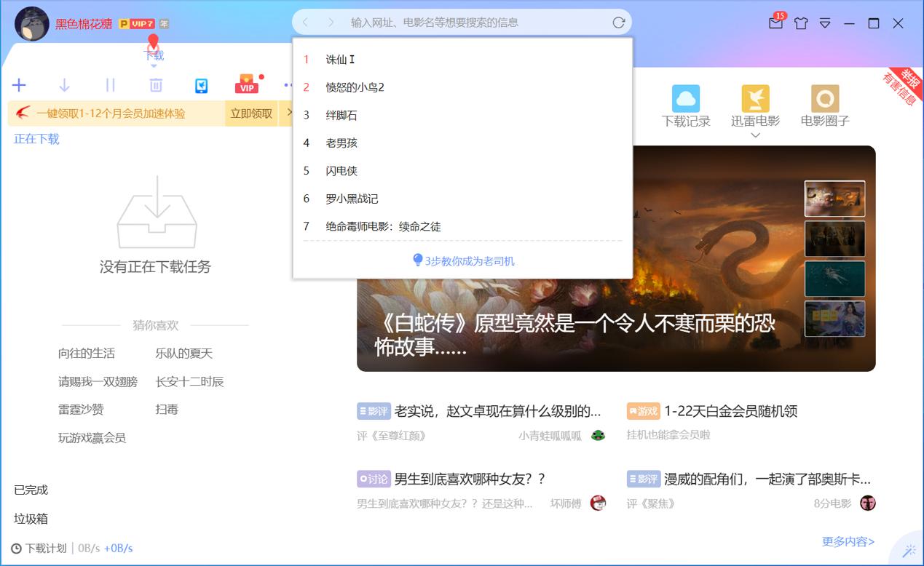Pause tasks with the pause icon
The height and width of the screenshot is (566, 924).
pyautogui.click(x=110, y=86)
